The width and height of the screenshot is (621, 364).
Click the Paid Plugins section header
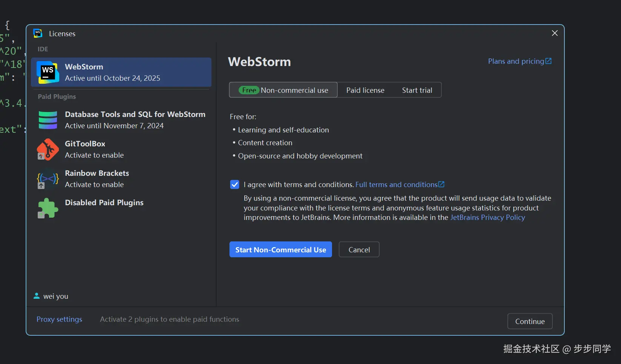click(x=57, y=97)
